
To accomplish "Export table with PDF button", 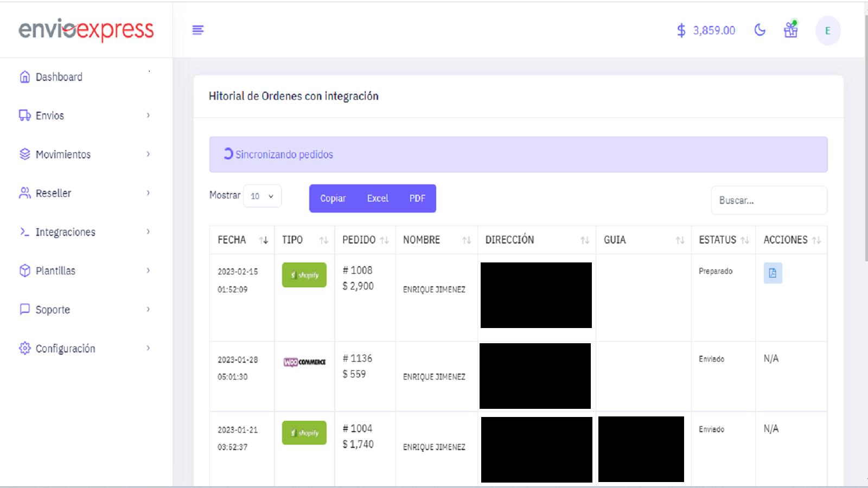I will click(x=417, y=198).
